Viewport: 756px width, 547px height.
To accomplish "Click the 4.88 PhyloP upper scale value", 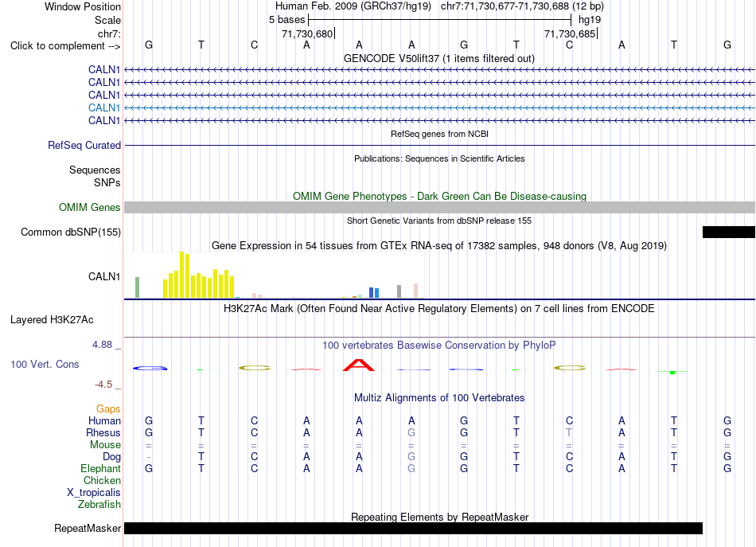I will [102, 345].
